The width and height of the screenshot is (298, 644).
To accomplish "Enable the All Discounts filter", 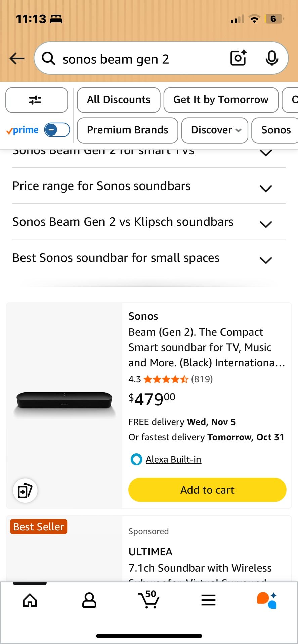I will [x=118, y=100].
